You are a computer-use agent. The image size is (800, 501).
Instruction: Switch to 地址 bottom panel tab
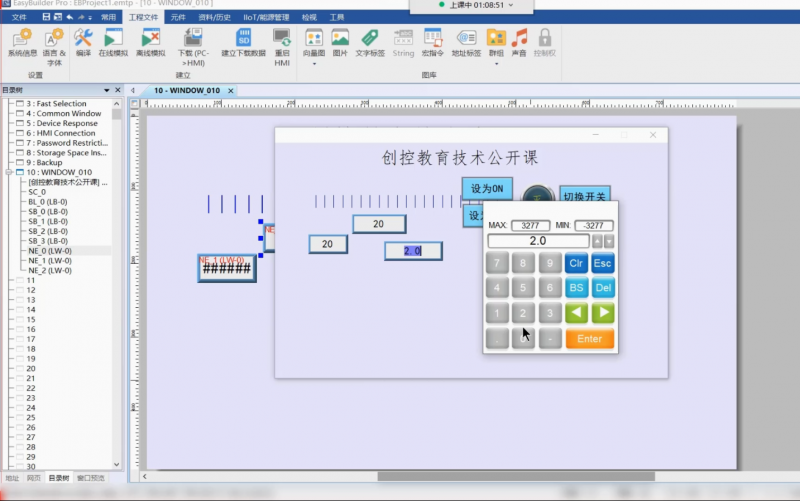pyautogui.click(x=12, y=478)
